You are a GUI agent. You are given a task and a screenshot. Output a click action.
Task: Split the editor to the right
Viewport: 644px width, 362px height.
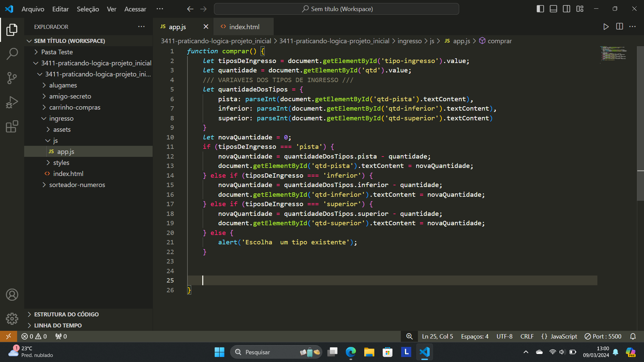pos(620,26)
